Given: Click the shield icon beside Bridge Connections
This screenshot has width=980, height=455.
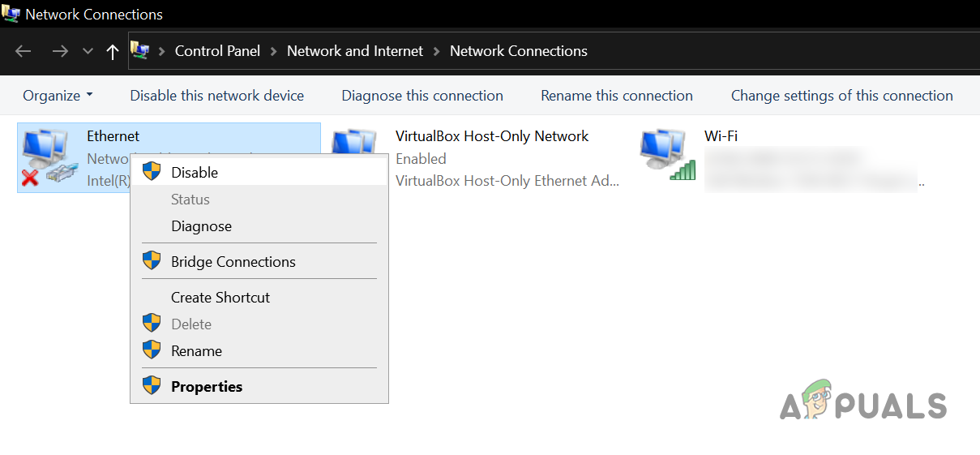Looking at the screenshot, I should 152,261.
